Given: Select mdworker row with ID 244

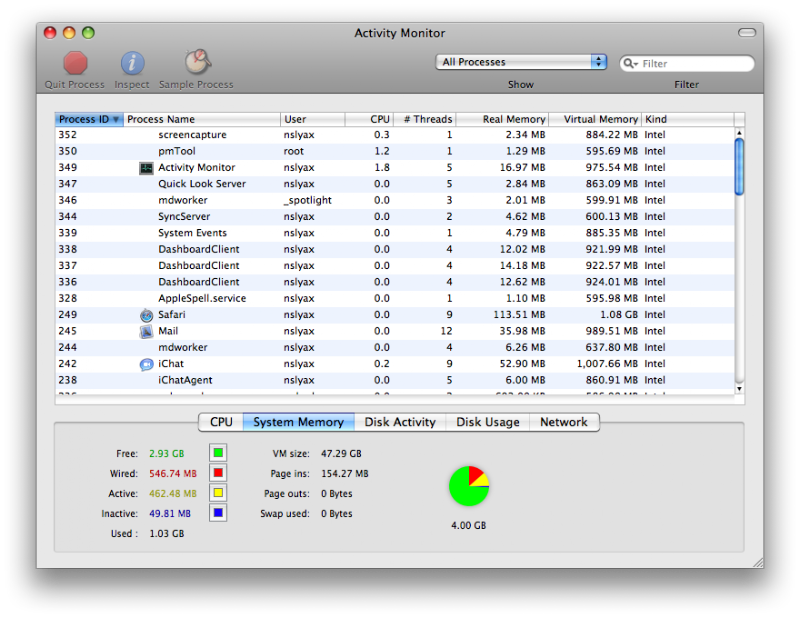Looking at the screenshot, I should click(x=395, y=347).
